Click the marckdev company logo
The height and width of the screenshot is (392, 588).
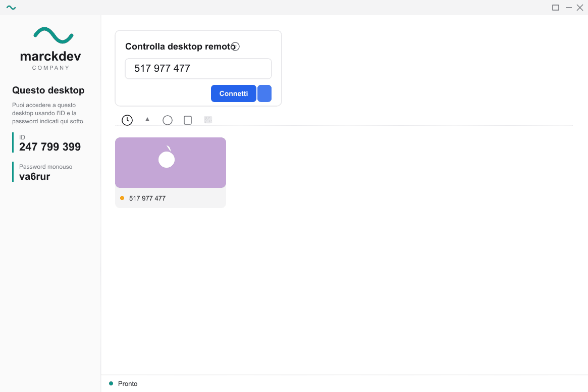50,48
